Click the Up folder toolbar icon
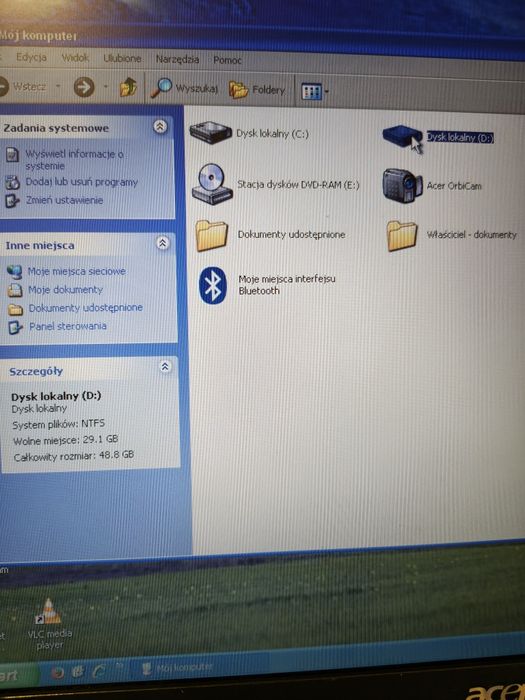Image resolution: width=525 pixels, height=700 pixels. pyautogui.click(x=129, y=87)
